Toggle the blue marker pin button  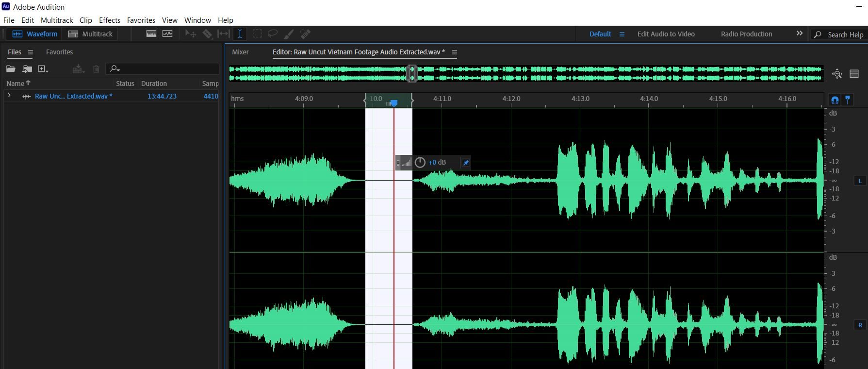(x=848, y=100)
